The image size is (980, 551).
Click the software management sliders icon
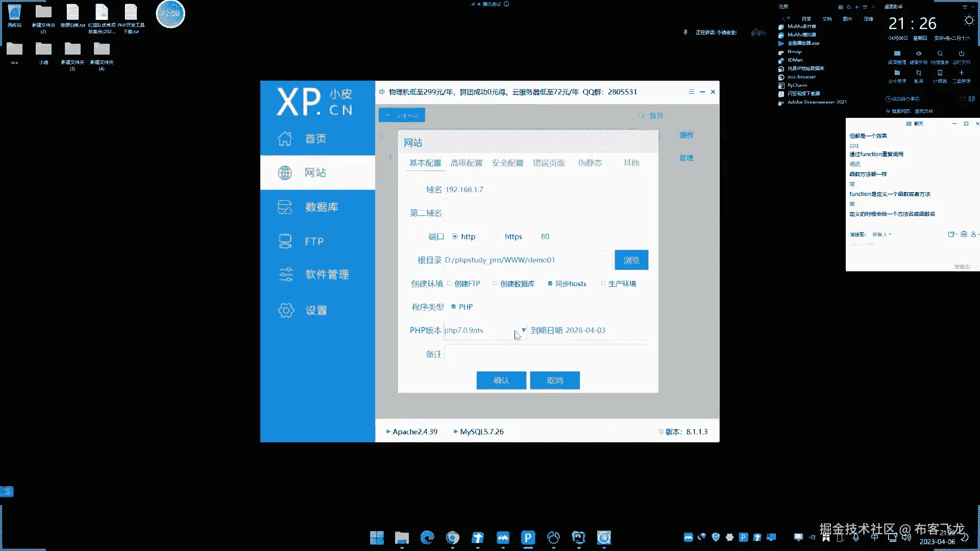(x=286, y=274)
